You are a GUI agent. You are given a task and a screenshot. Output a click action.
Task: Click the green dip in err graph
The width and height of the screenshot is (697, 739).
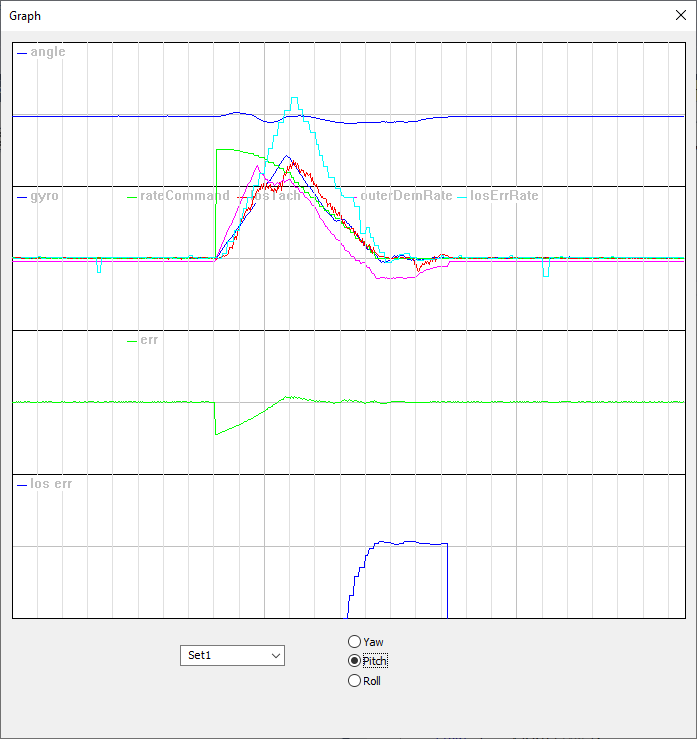tap(216, 433)
